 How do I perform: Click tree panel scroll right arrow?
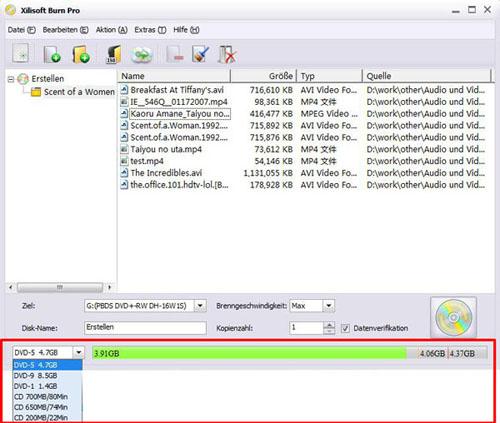[x=109, y=287]
